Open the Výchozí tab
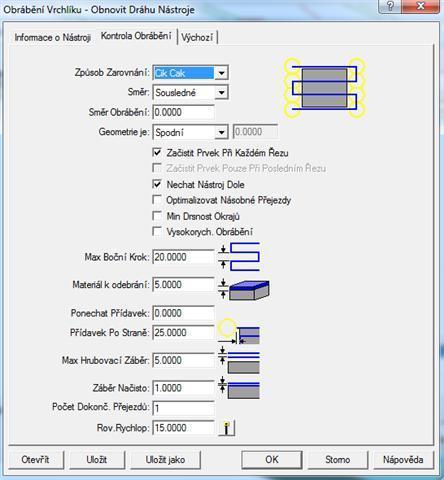 [197, 37]
